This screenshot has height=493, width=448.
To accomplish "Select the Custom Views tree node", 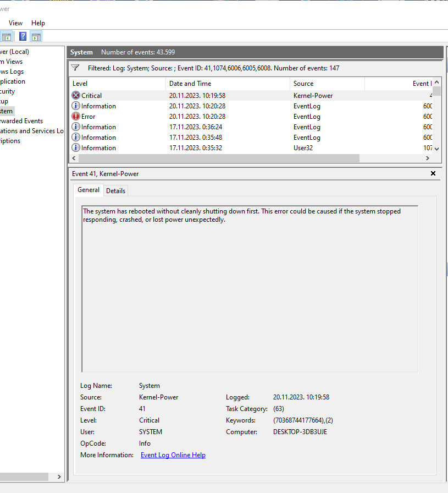I will [12, 62].
